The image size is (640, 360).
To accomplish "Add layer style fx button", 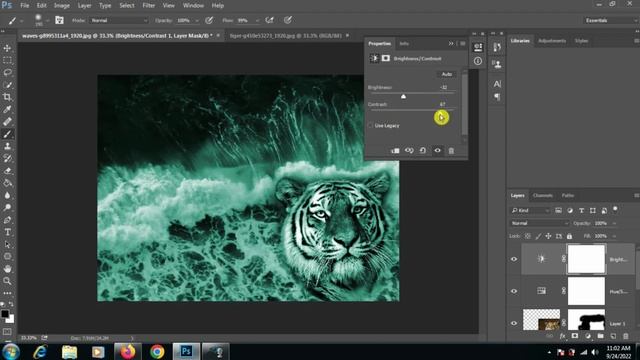I will tap(562, 336).
